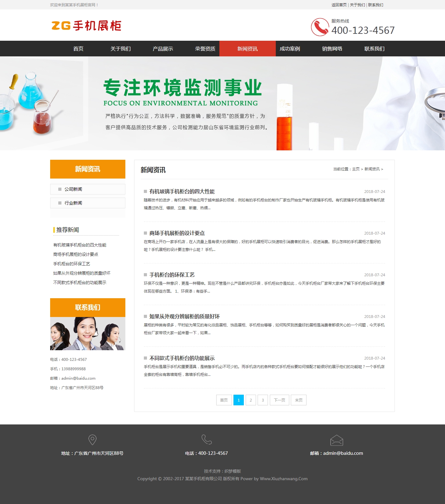Click the footer telephone handset icon
This screenshot has height=504, width=445.
[x=207, y=439]
